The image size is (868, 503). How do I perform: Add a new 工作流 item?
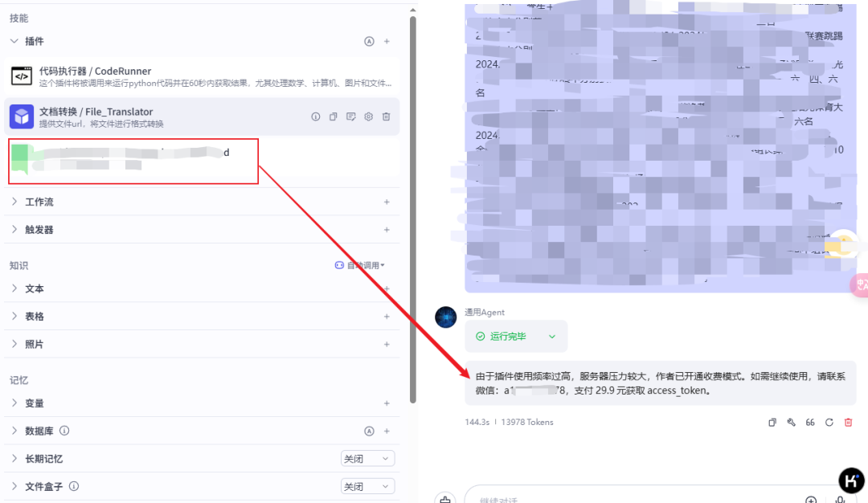[387, 202]
